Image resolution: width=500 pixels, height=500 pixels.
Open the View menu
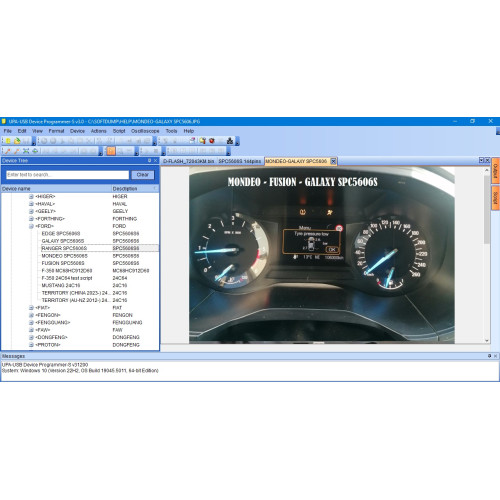[x=37, y=131]
